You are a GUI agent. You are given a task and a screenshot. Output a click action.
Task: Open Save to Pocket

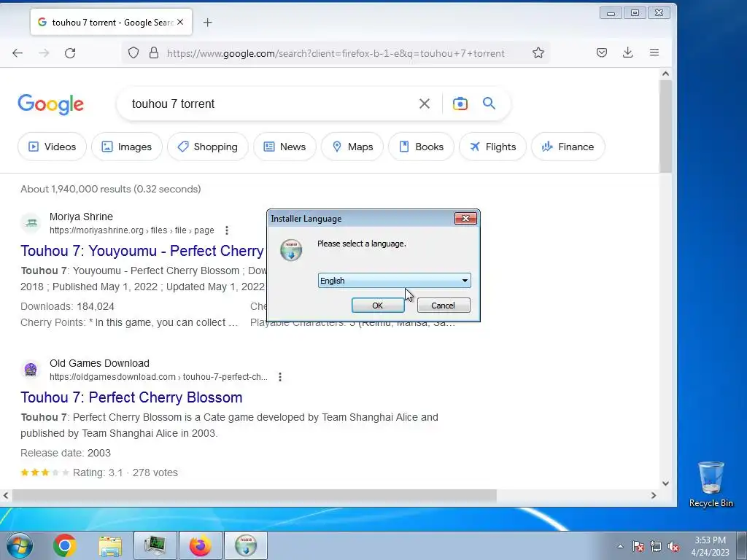(602, 52)
